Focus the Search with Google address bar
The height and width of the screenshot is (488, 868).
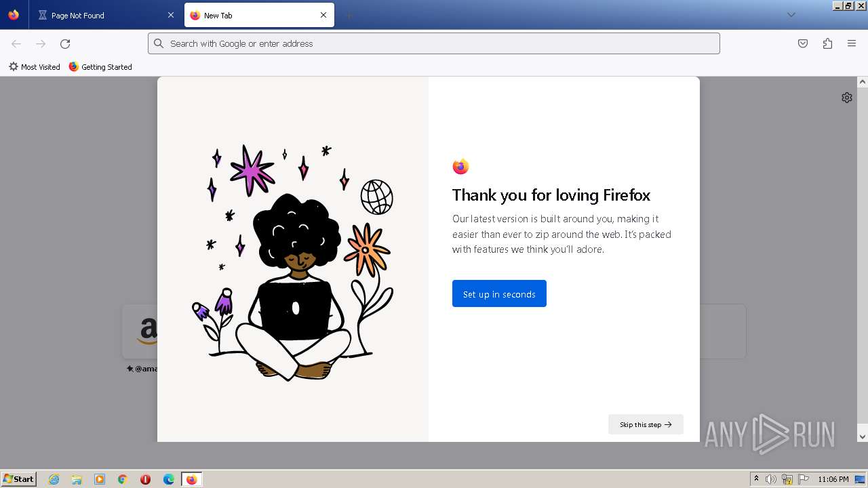click(434, 43)
